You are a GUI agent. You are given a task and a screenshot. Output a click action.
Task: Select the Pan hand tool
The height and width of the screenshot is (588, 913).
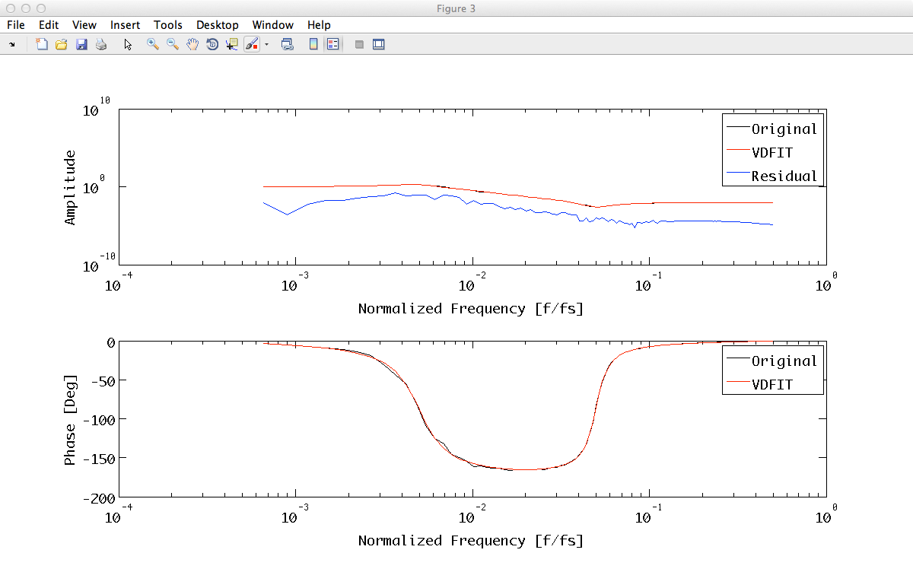(192, 45)
